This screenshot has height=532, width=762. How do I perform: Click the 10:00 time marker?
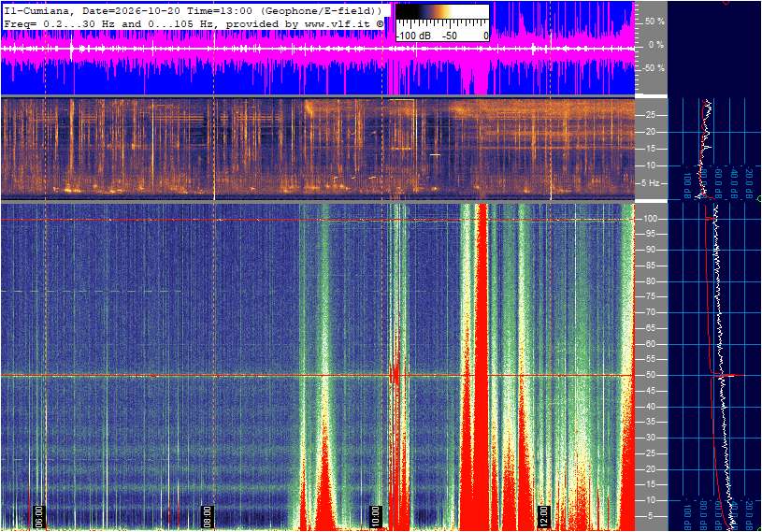tap(375, 517)
